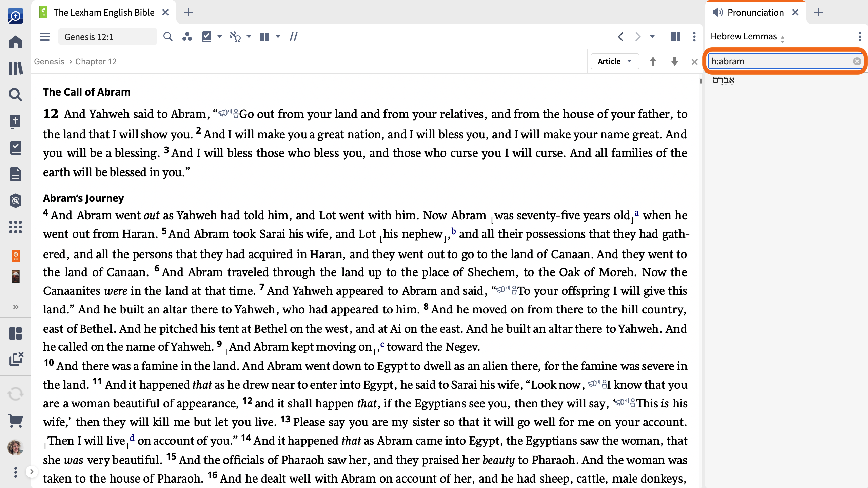The height and width of the screenshot is (488, 868).
Task: Switch to The Lexham English Bible tab
Action: [104, 13]
